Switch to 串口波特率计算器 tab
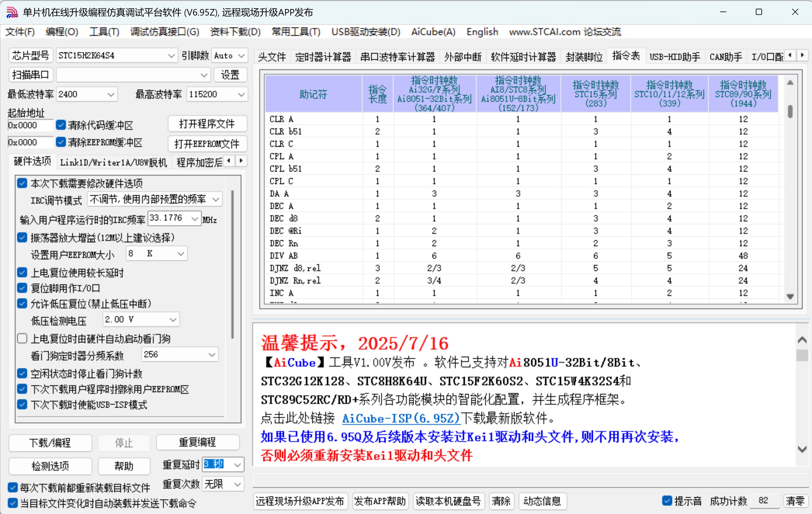812x514 pixels. [x=397, y=57]
